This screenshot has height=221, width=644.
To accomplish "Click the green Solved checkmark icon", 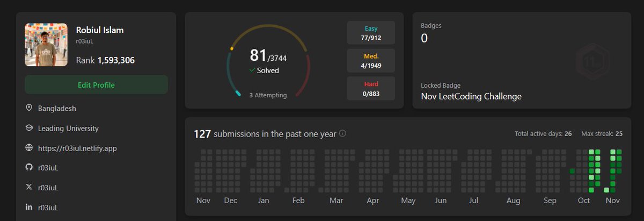I will tap(252, 70).
